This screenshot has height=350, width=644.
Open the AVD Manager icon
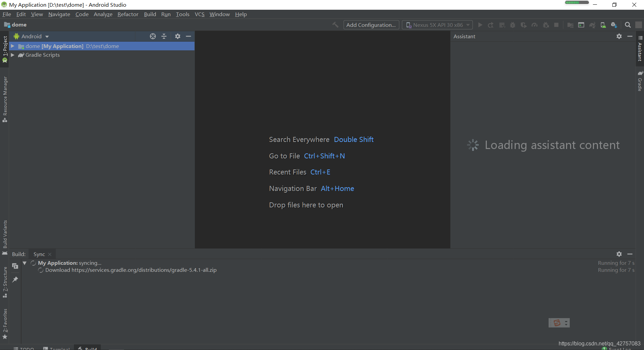603,25
